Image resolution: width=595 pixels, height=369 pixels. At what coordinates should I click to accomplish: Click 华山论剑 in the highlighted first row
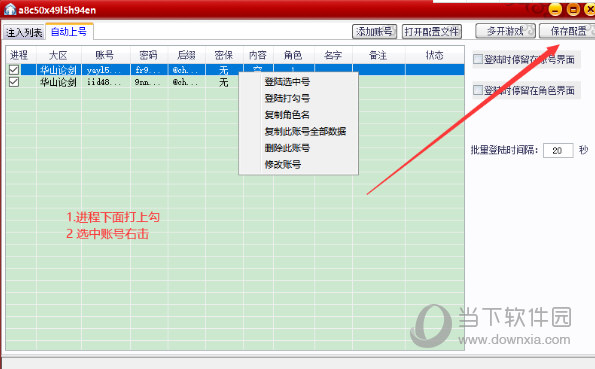pyautogui.click(x=59, y=70)
